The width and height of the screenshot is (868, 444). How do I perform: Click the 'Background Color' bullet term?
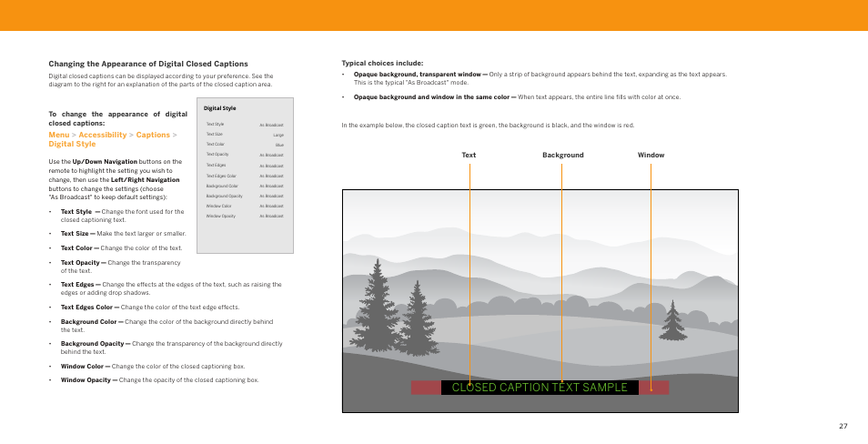88,322
